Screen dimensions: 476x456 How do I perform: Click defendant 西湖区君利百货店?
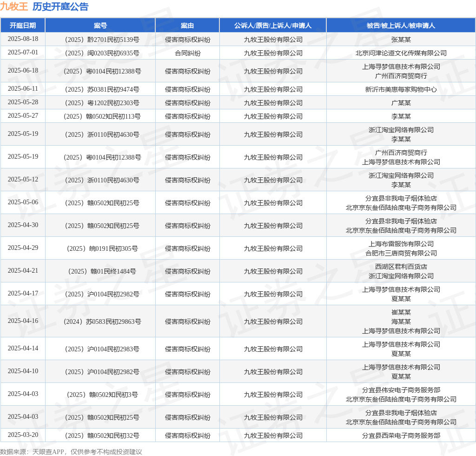(401, 267)
